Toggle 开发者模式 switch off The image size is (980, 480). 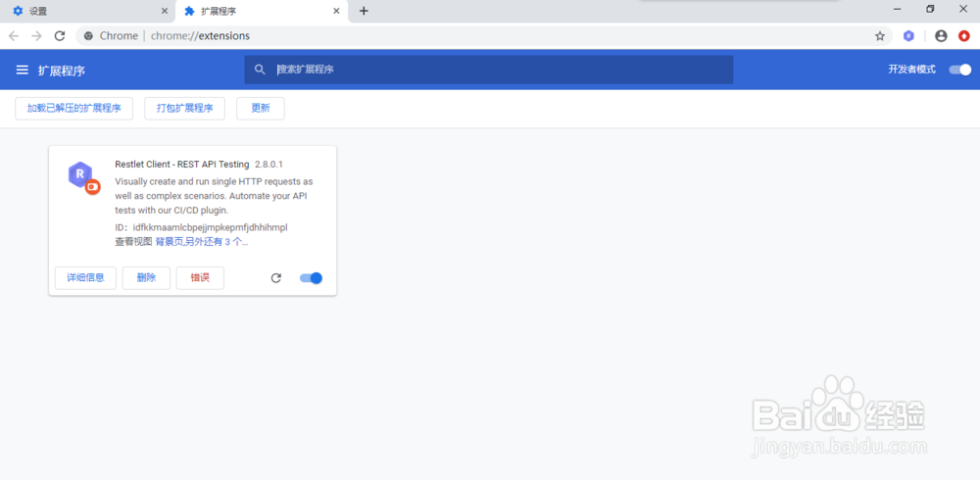(960, 70)
